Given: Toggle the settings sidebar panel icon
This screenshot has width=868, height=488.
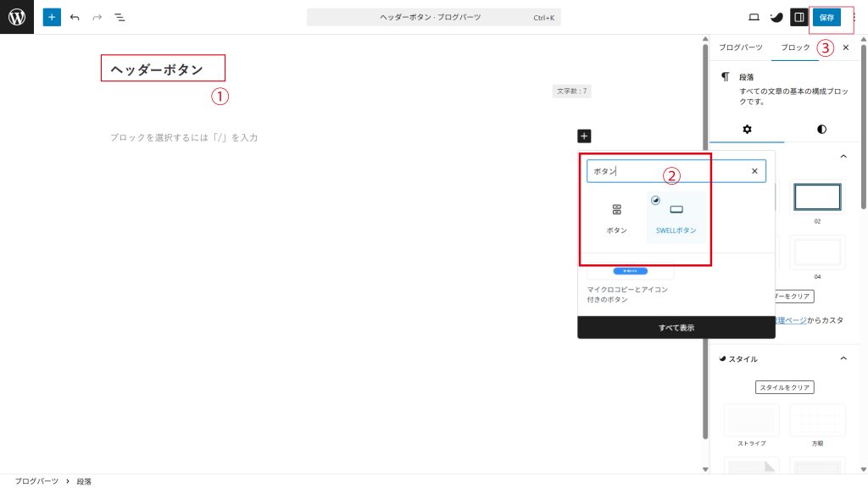Looking at the screenshot, I should coord(798,17).
